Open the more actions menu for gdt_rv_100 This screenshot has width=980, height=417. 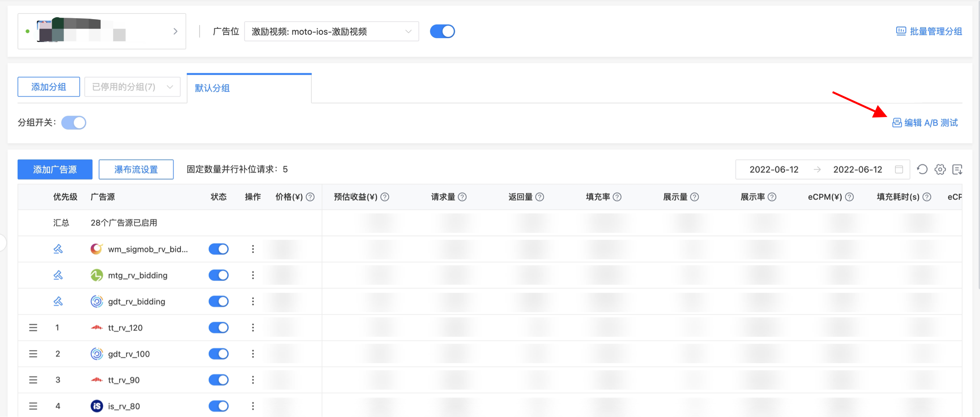[253, 354]
